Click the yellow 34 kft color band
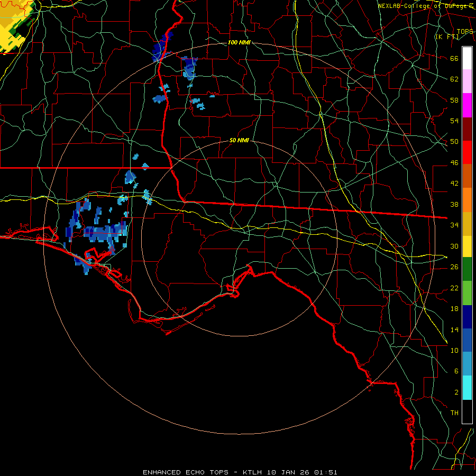Image resolution: width=476 pixels, height=476 pixels. click(467, 246)
